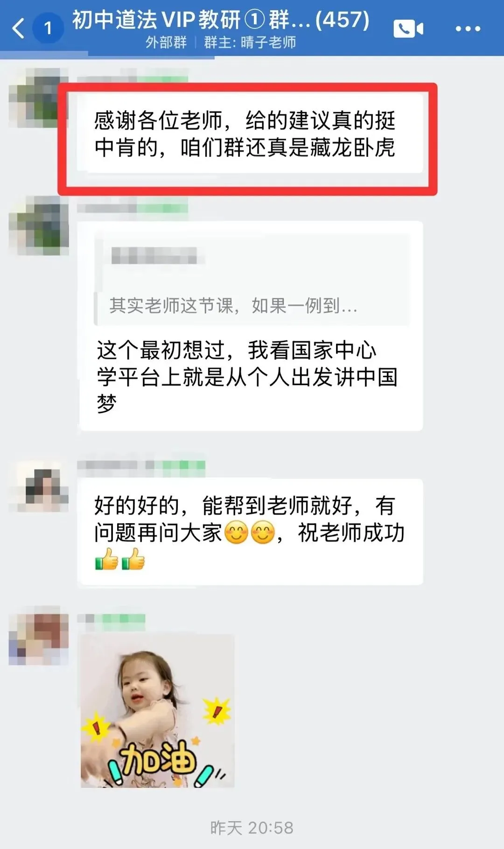Open the unread count badge showing 1

tap(48, 28)
